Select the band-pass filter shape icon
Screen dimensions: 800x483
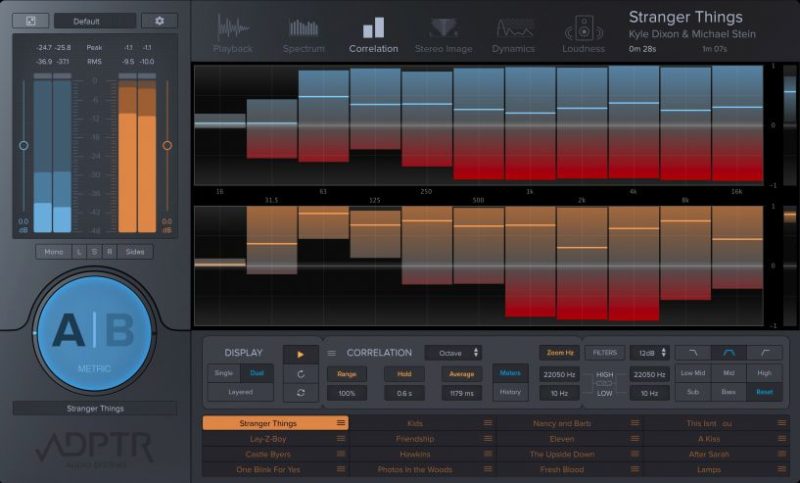tap(729, 353)
